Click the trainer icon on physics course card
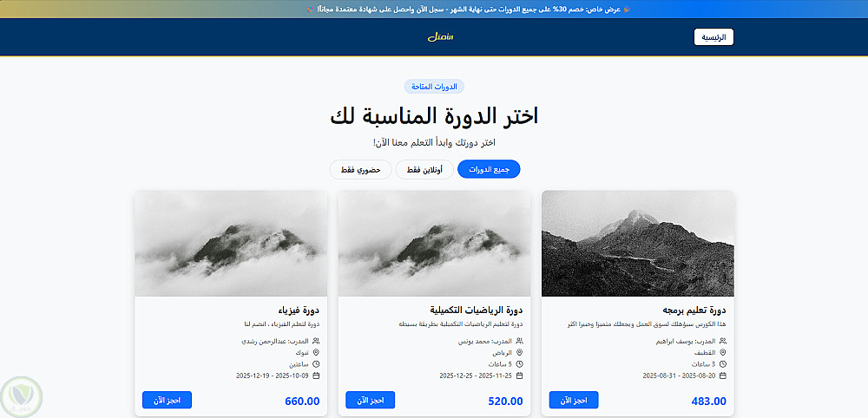 [316, 341]
